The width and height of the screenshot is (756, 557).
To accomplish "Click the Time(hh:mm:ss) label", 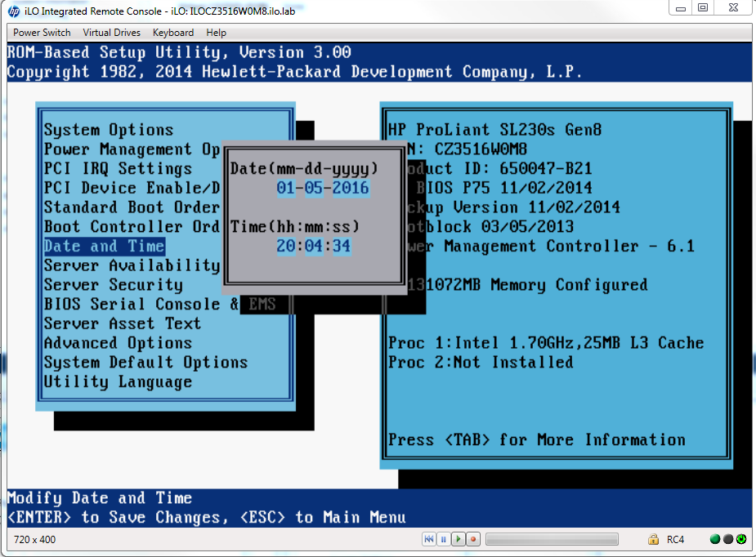I will (x=295, y=226).
